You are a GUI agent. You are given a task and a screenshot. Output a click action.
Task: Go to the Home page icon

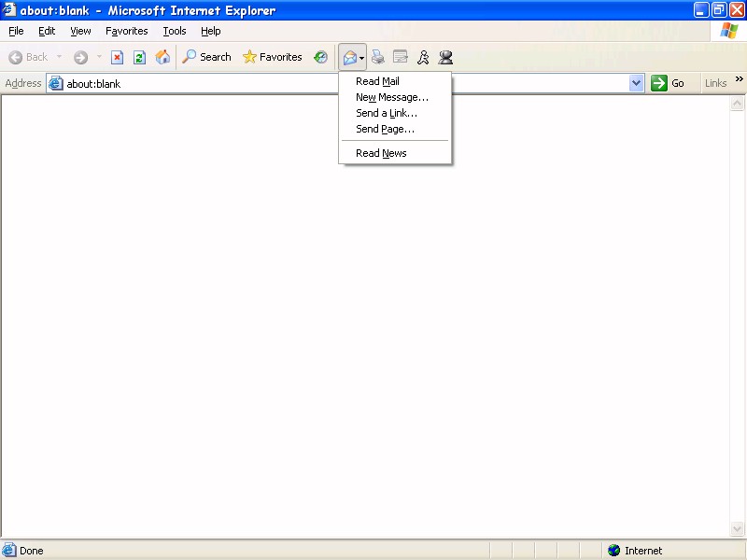pos(162,57)
